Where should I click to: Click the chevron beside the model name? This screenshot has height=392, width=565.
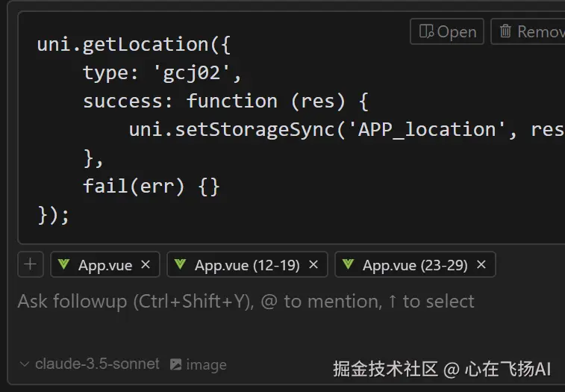pos(25,364)
